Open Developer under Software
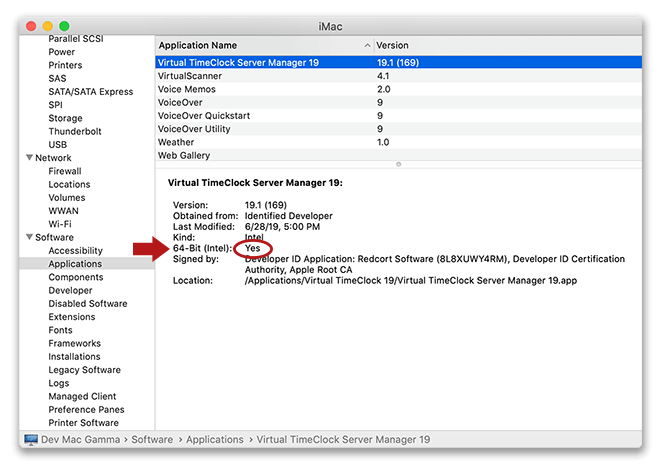The image size is (660, 465). click(x=70, y=290)
